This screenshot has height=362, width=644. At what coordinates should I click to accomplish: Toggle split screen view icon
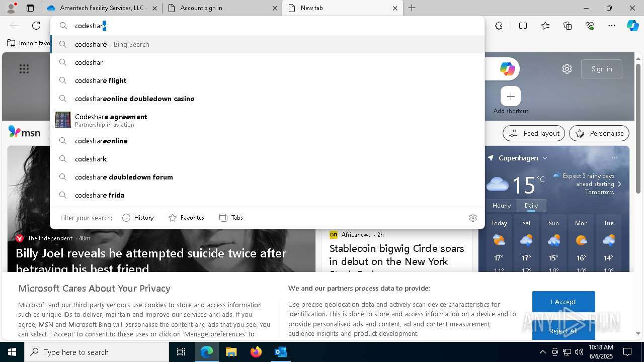pyautogui.click(x=523, y=26)
